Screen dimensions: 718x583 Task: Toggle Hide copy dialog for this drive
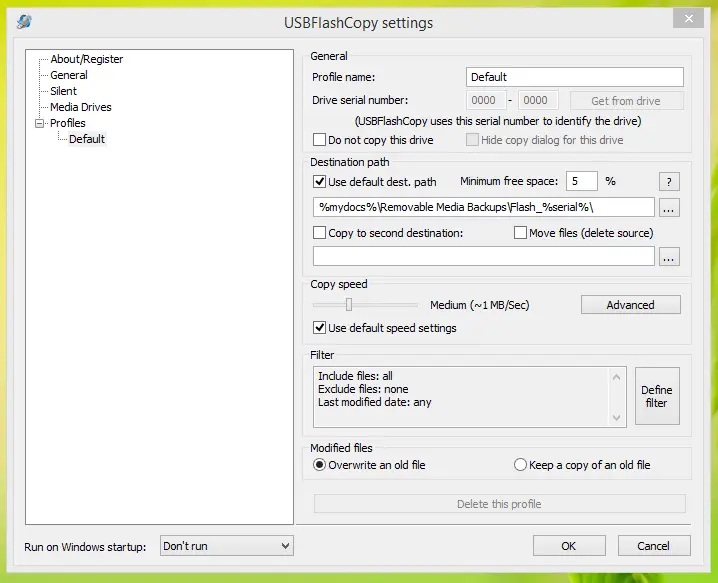coord(472,140)
